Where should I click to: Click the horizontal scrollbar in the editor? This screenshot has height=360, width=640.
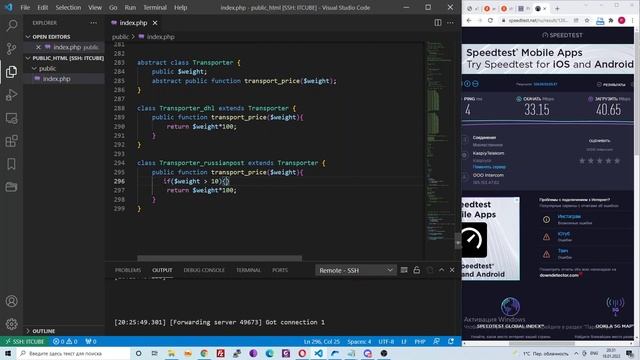(x=220, y=258)
